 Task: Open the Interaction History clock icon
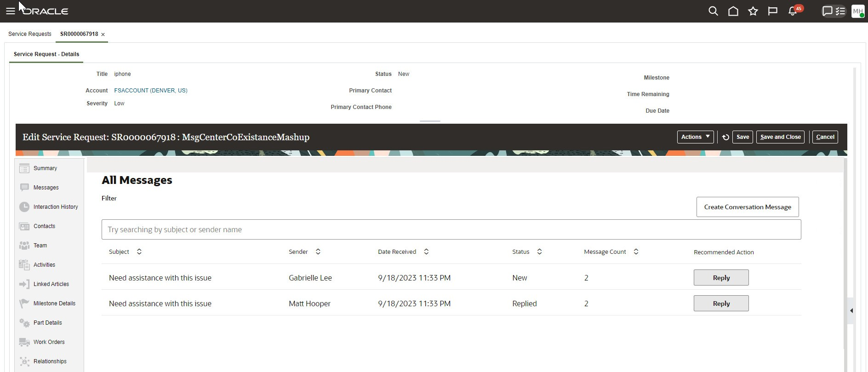pos(24,207)
